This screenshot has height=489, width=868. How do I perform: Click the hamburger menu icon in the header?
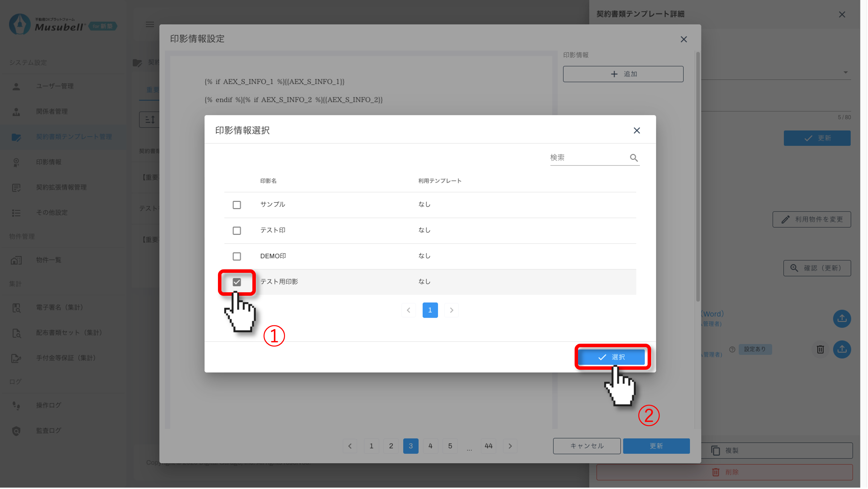tap(150, 24)
